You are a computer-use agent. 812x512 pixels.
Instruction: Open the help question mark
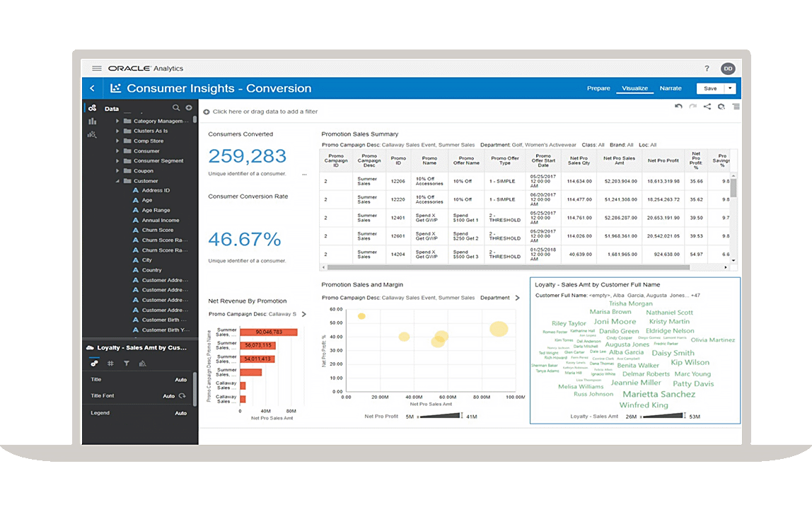coord(707,69)
